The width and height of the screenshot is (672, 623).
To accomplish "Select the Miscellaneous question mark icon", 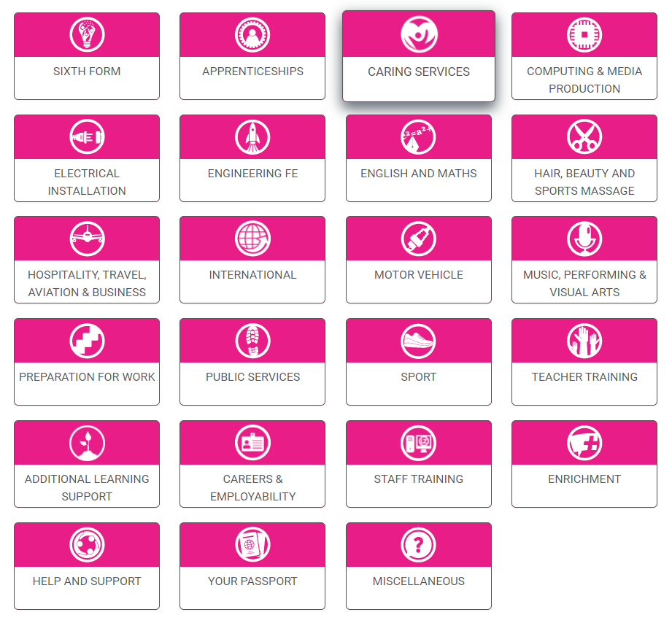I will point(418,545).
